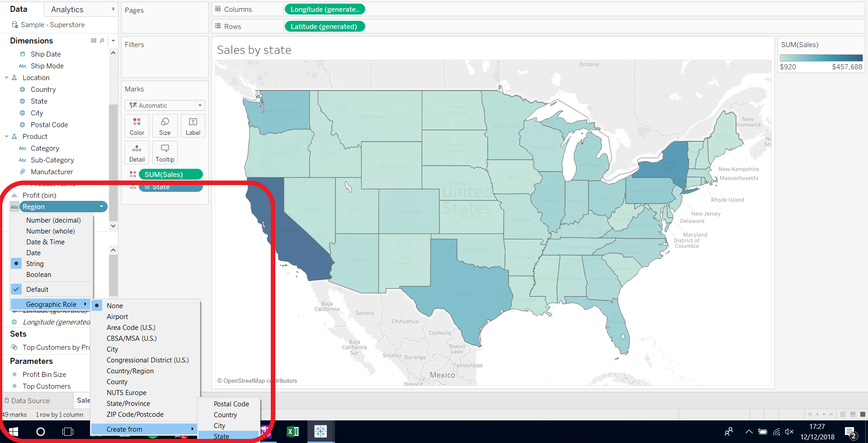Screen dimensions: 868x443
Task: Go to last sheet navigation arrow
Action: point(831,414)
